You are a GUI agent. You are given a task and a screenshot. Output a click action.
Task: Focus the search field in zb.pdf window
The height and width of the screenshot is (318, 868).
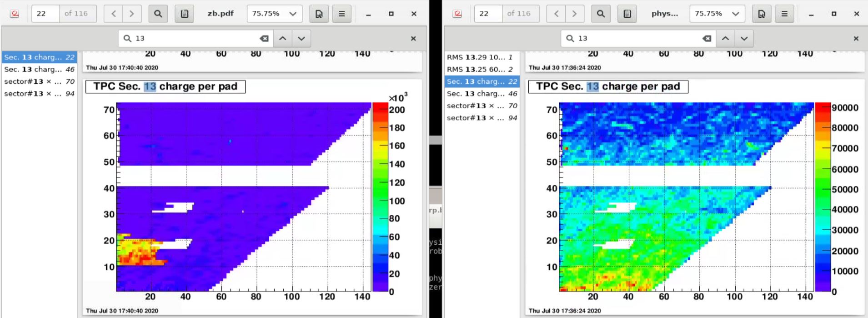[196, 39]
